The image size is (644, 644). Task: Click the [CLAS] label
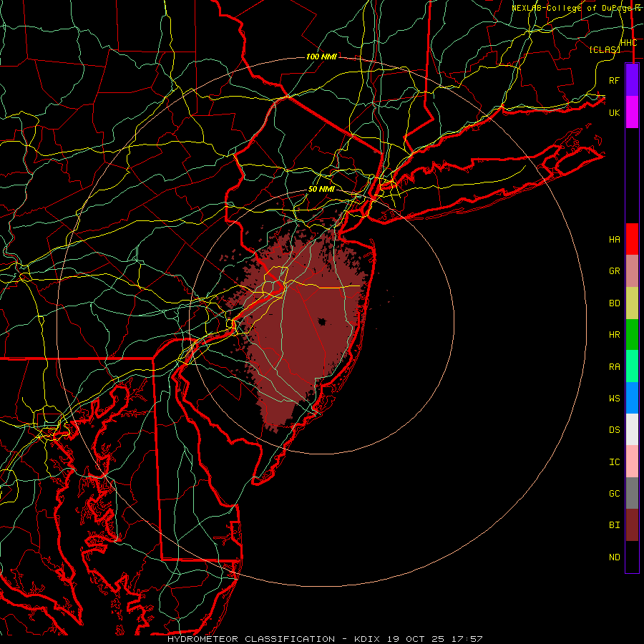(605, 50)
